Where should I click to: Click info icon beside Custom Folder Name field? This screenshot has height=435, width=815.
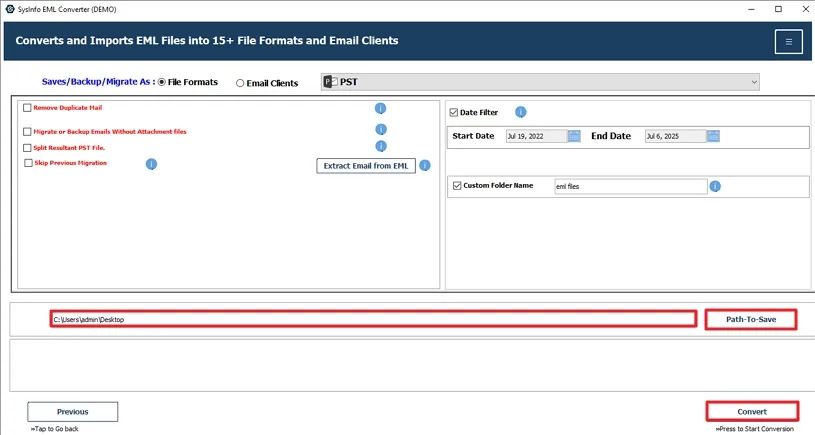pos(715,186)
